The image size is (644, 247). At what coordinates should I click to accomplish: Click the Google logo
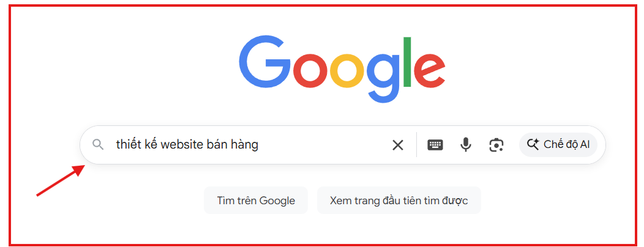coord(342,70)
